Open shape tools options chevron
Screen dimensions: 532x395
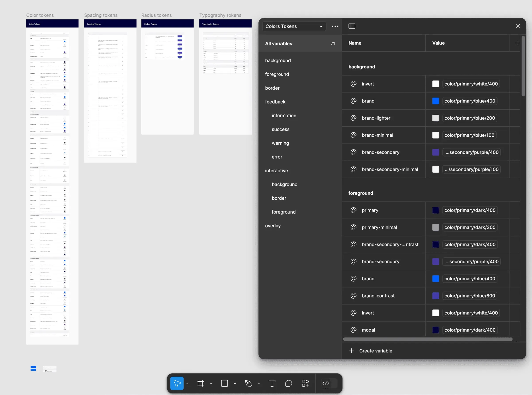[235, 383]
